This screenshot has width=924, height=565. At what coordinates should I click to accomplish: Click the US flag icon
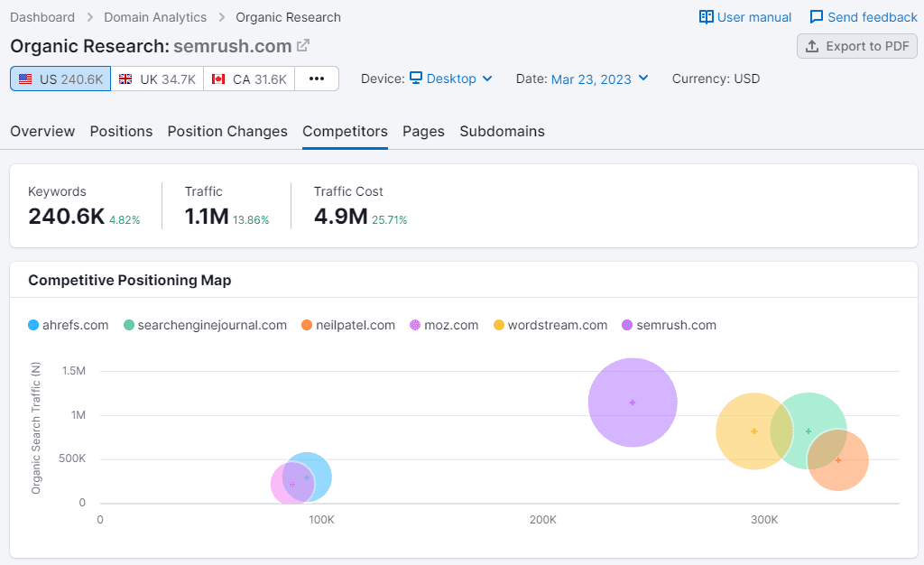(x=25, y=79)
